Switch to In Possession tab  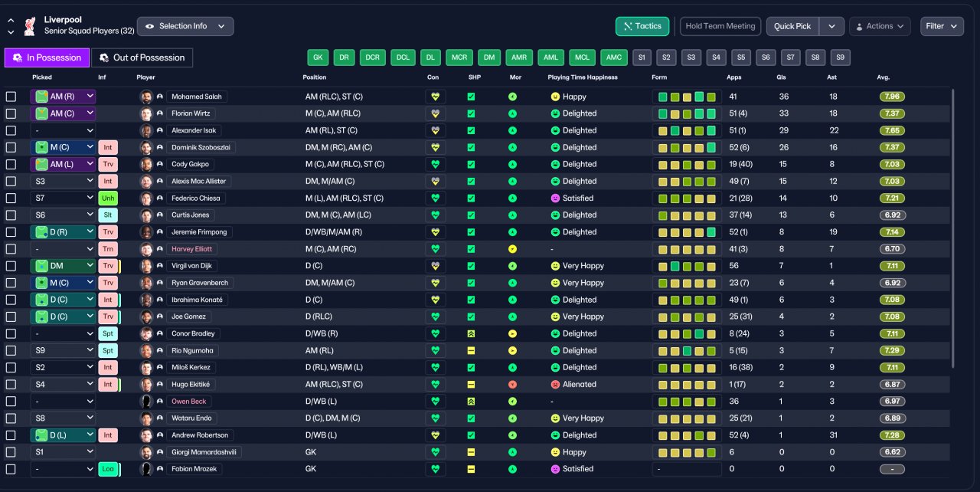[47, 57]
